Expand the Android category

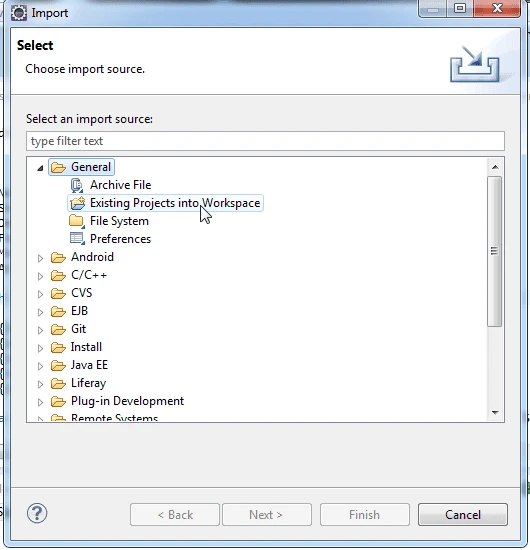[40, 258]
